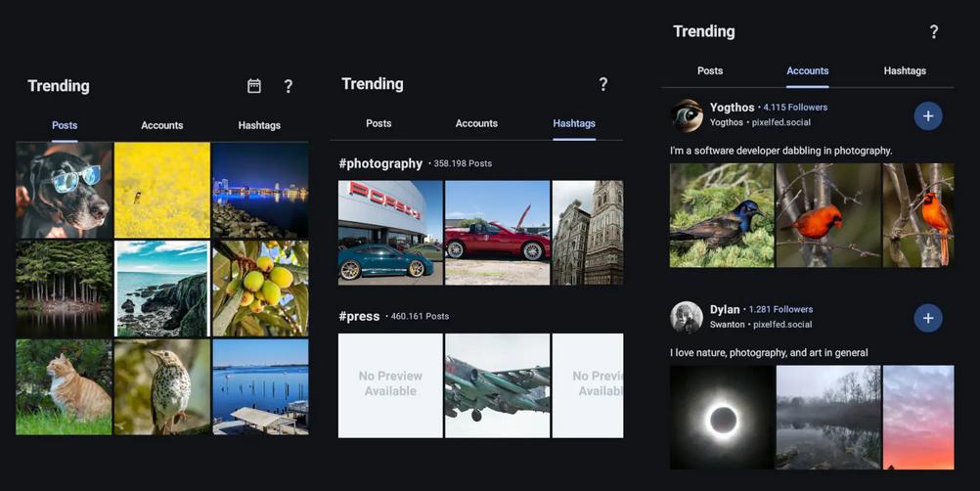Open help in the panel listing Yogthos
Image resolution: width=980 pixels, height=491 pixels.
(933, 32)
